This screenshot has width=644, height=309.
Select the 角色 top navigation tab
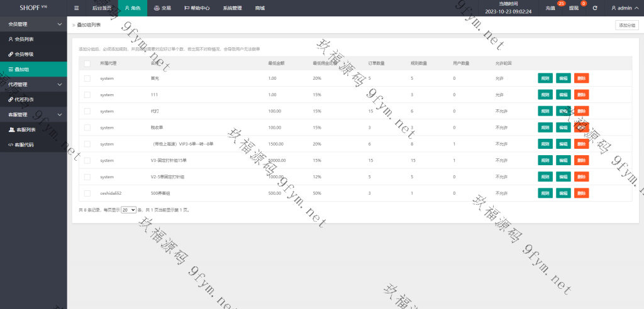(x=133, y=8)
